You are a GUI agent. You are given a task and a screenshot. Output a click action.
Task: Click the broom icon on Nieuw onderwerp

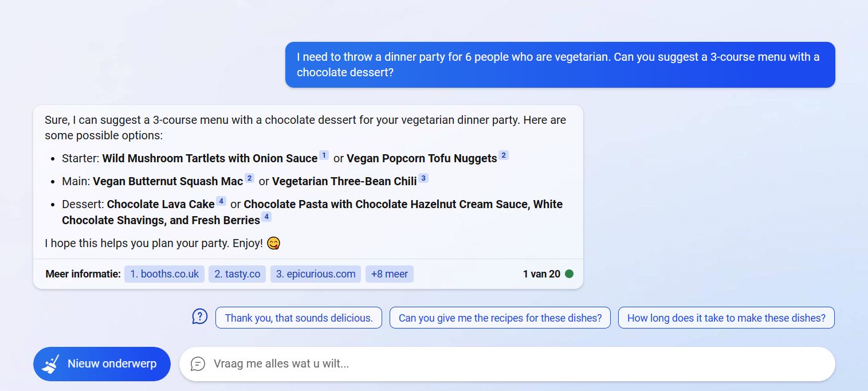[50, 364]
